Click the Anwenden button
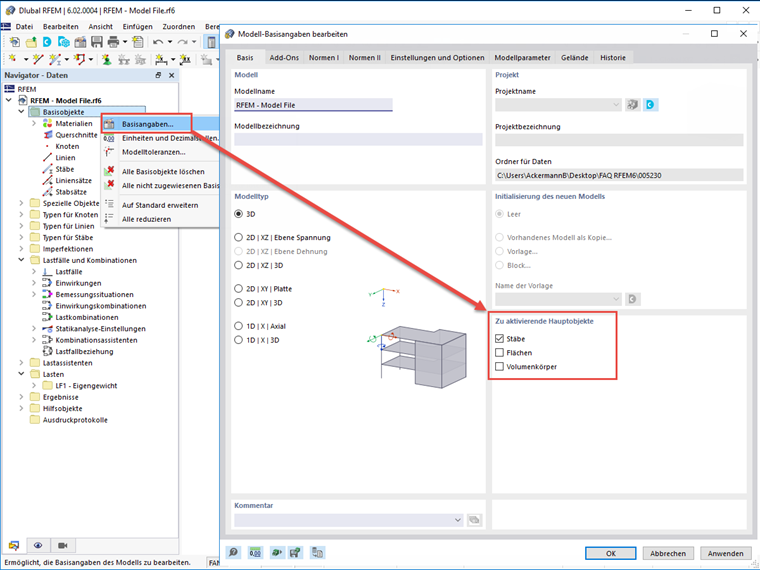Image resolution: width=760 pixels, height=570 pixels. pyautogui.click(x=726, y=553)
